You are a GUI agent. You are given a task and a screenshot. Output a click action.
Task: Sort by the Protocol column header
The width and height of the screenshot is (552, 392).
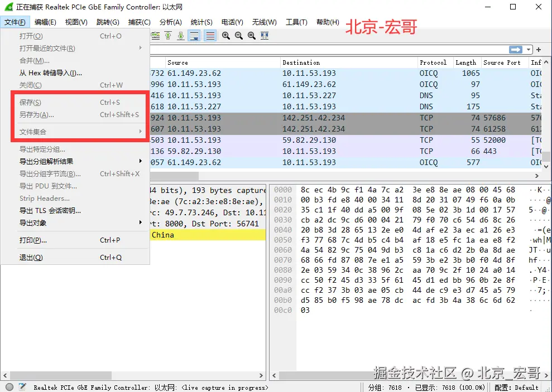435,62
